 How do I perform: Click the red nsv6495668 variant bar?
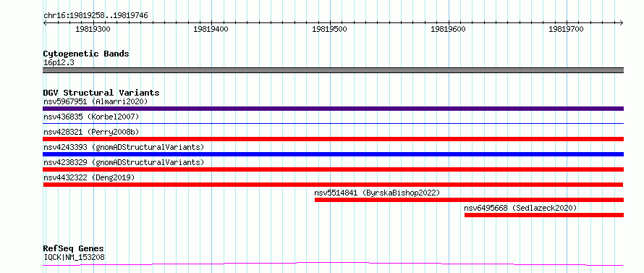coord(544,215)
